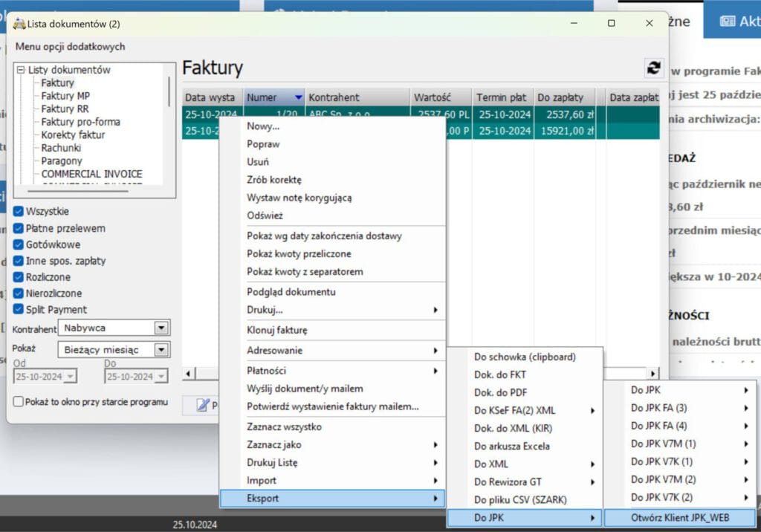Click the refresh icon beside Faktury heading
This screenshot has width=761, height=532.
click(653, 68)
